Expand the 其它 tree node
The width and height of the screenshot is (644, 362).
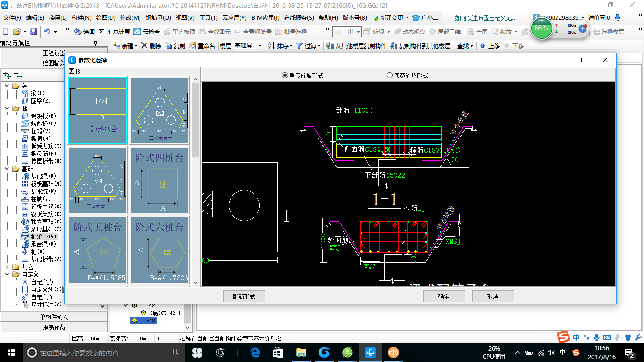pyautogui.click(x=7, y=267)
